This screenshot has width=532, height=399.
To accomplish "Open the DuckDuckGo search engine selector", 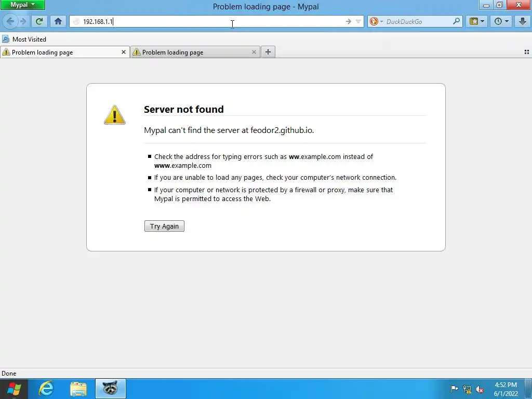I will [376, 21].
